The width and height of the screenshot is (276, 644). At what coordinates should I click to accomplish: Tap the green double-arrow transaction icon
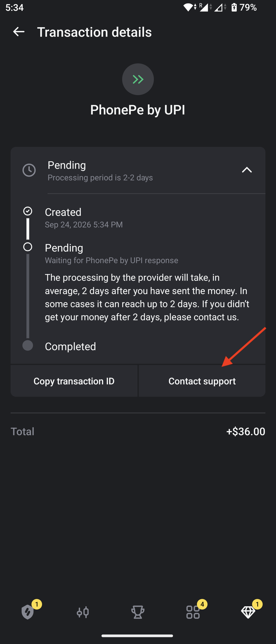tap(138, 79)
